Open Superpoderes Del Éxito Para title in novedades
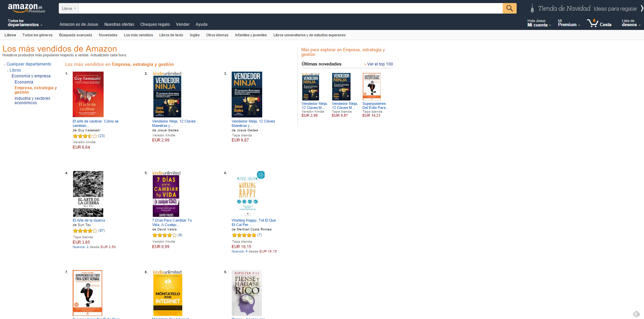This screenshot has width=644, height=319. point(375,106)
